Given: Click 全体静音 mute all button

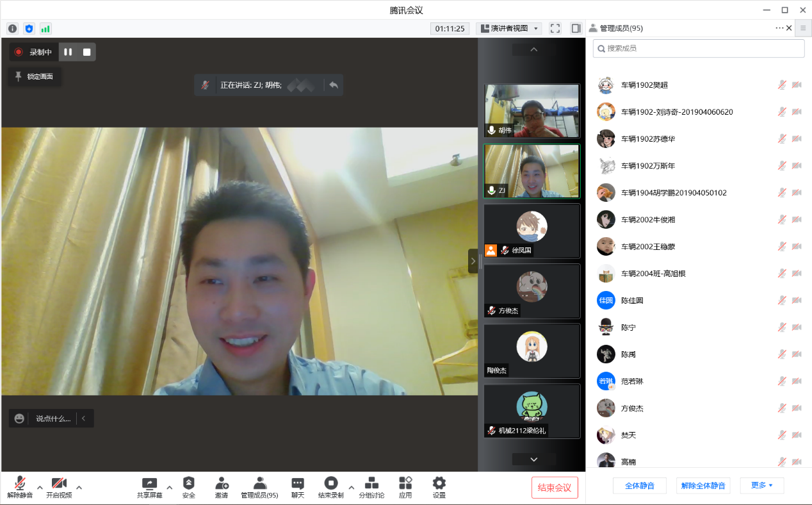Looking at the screenshot, I should coord(639,485).
